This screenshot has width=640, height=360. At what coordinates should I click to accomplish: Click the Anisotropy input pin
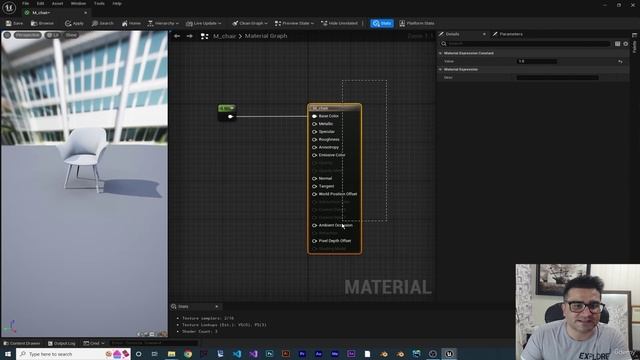pyautogui.click(x=315, y=147)
